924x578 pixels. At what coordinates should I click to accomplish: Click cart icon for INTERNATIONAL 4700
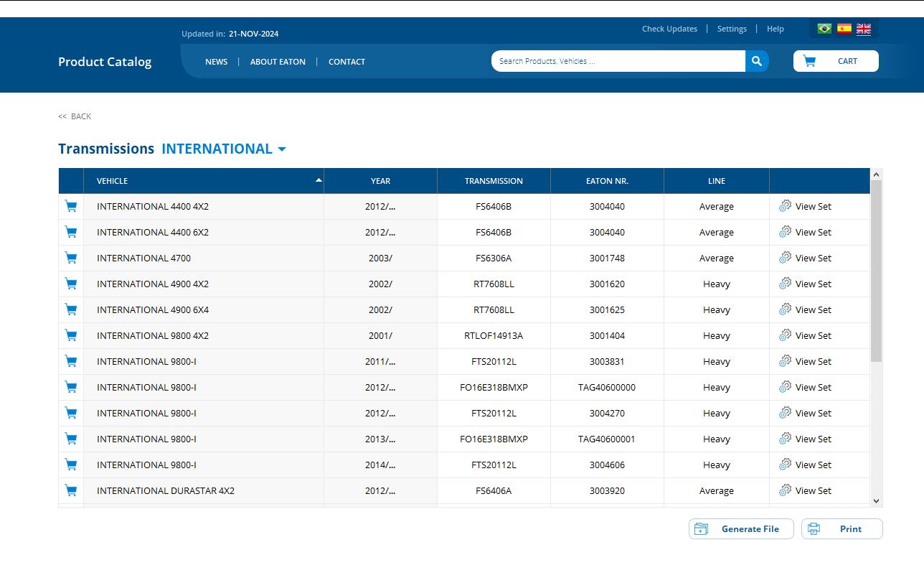71,258
